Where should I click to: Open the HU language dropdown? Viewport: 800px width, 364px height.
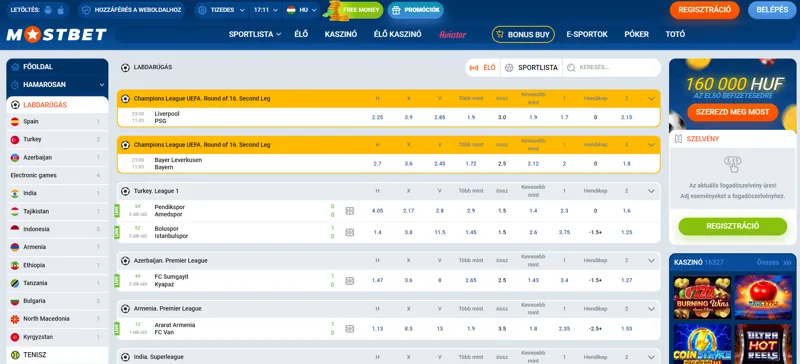301,10
